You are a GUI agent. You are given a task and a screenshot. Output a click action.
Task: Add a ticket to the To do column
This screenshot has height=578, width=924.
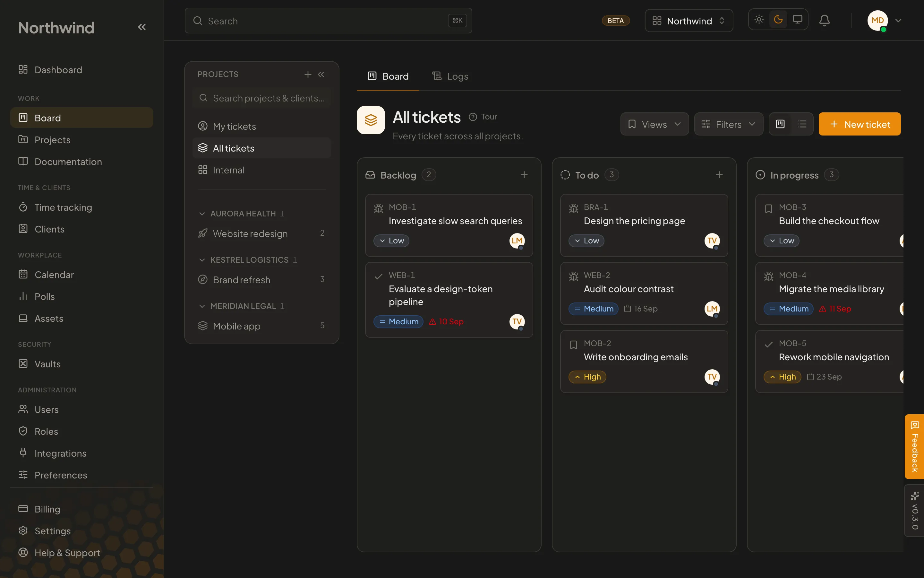(719, 175)
